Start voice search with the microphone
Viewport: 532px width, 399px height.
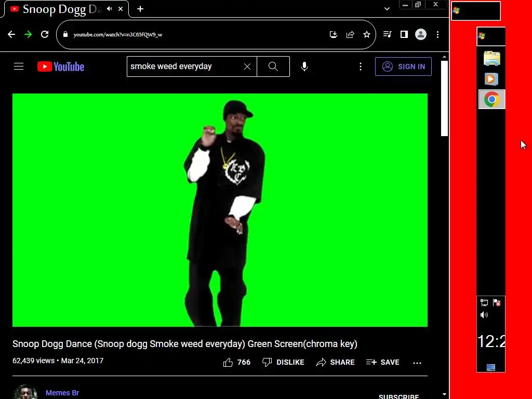coord(304,66)
